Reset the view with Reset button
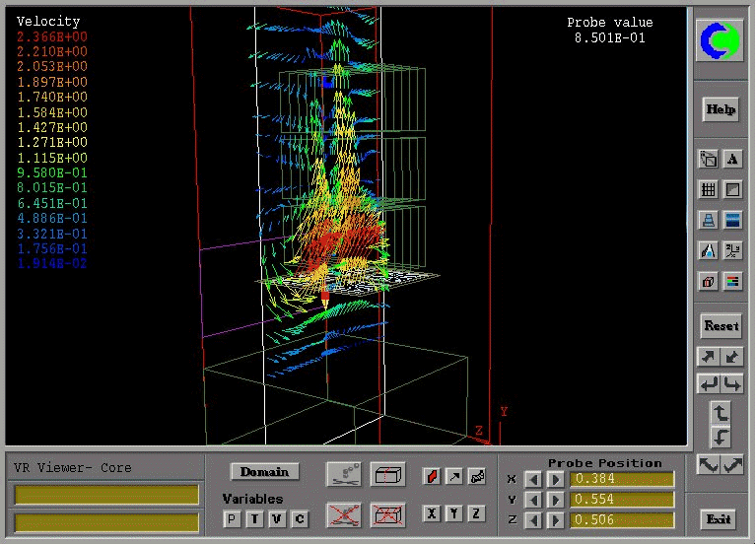 tap(721, 325)
